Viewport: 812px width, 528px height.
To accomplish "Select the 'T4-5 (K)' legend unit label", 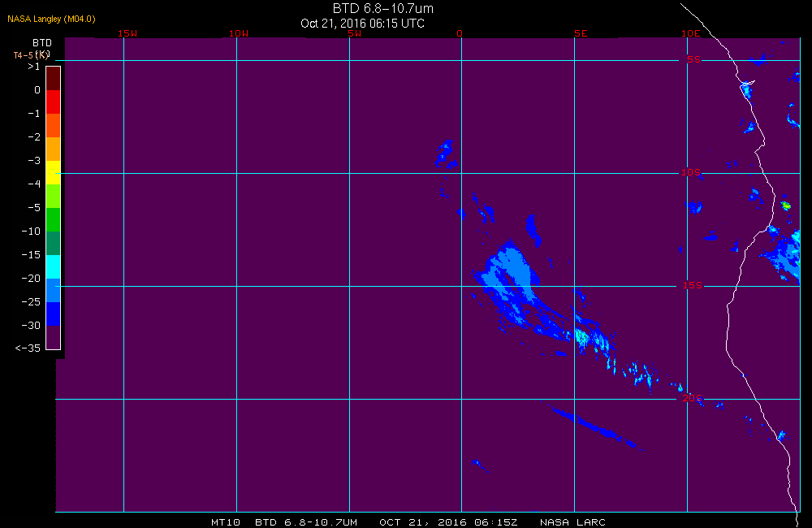I will coord(31,55).
